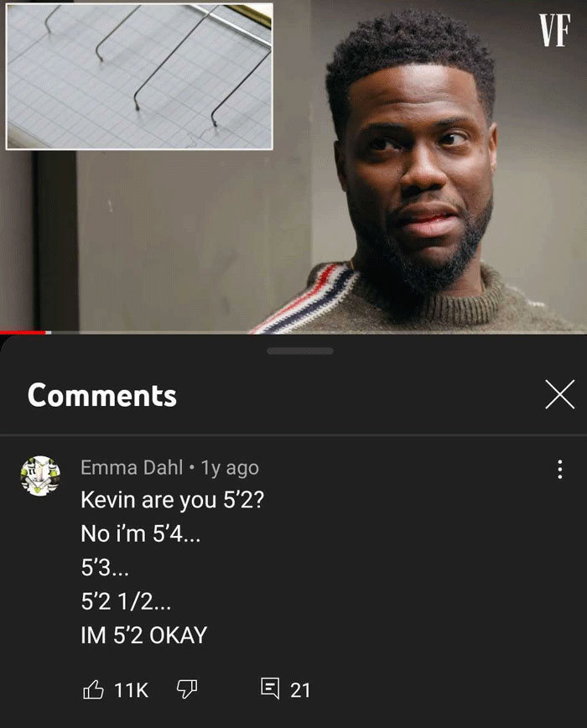Expand the comment at "IM 5'2 OKAY"
Image resolution: width=587 pixels, height=728 pixels.
click(x=144, y=635)
